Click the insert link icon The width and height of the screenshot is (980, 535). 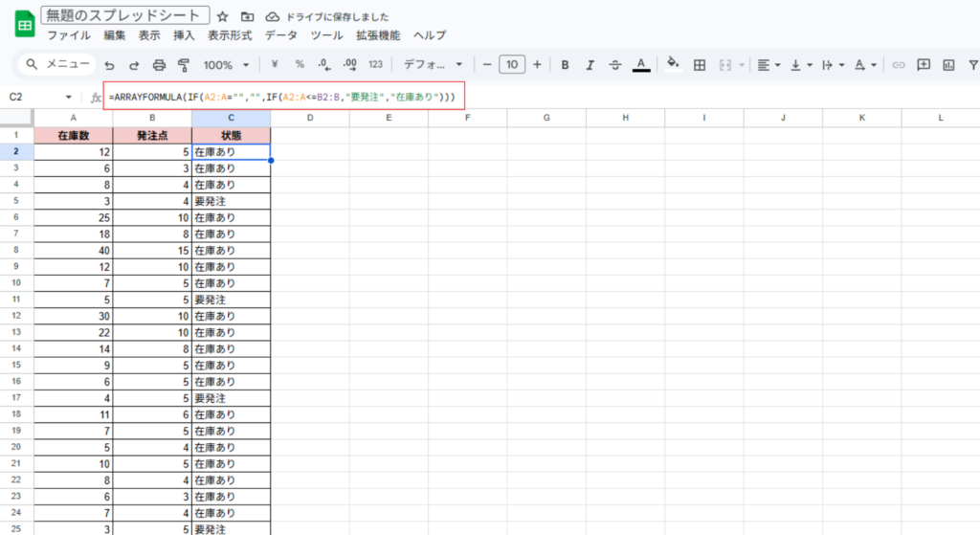click(898, 65)
